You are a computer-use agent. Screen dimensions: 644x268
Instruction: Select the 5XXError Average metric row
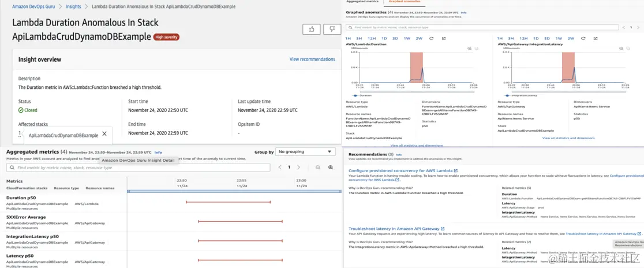[171, 222]
